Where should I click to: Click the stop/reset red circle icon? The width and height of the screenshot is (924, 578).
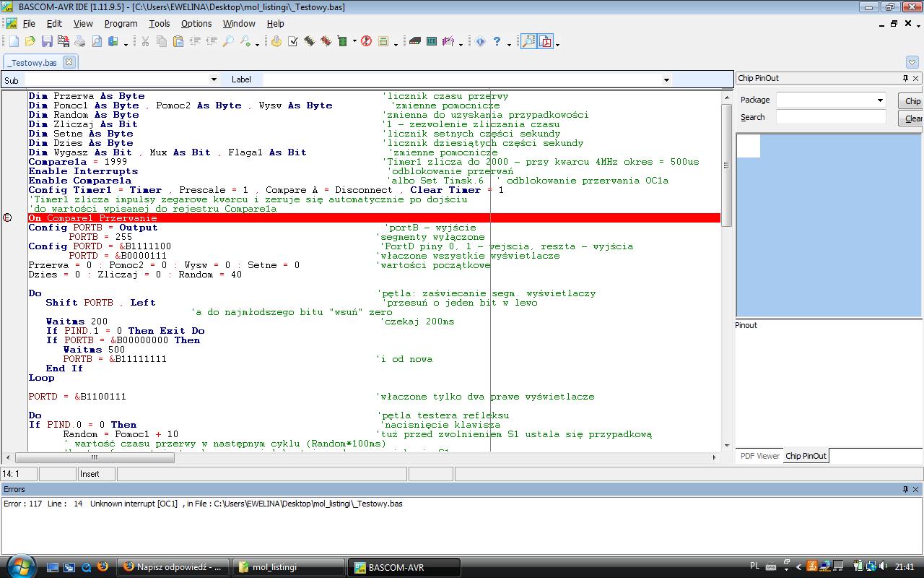366,42
